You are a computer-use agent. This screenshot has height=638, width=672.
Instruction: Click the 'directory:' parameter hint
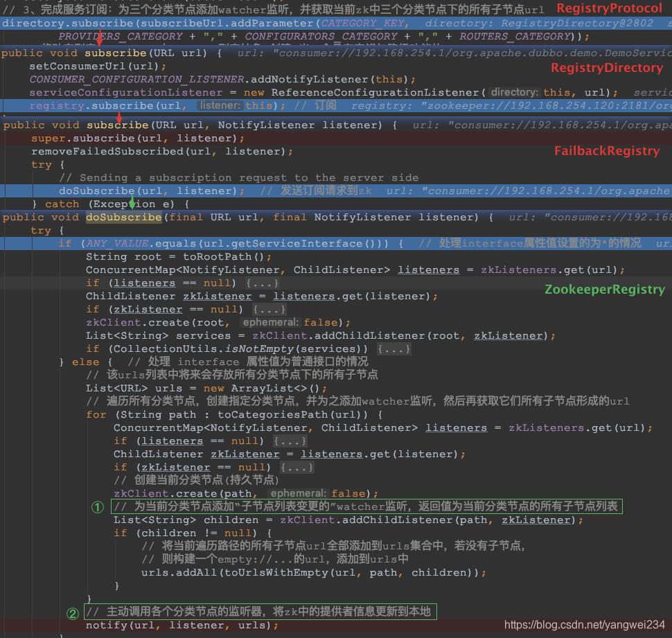pos(514,93)
